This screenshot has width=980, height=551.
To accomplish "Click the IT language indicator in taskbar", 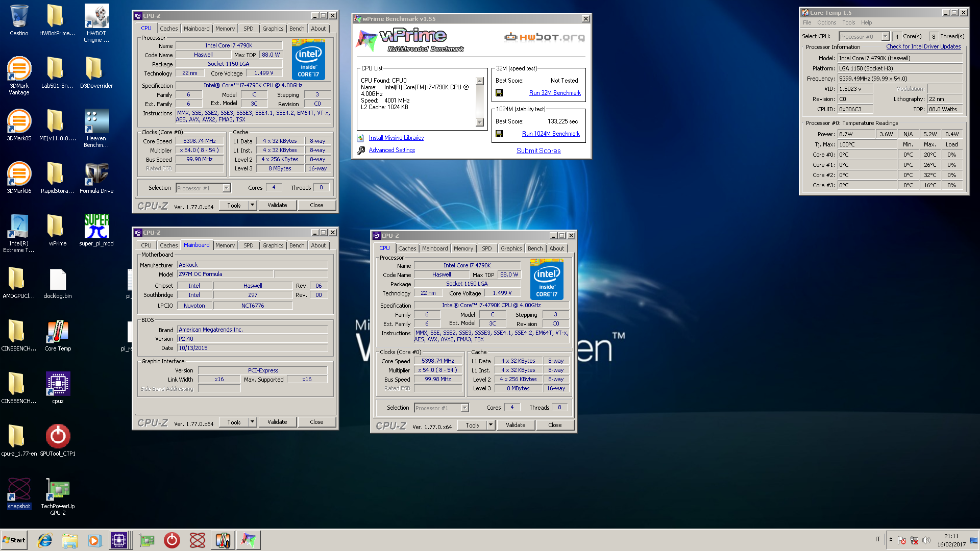I will click(x=878, y=539).
